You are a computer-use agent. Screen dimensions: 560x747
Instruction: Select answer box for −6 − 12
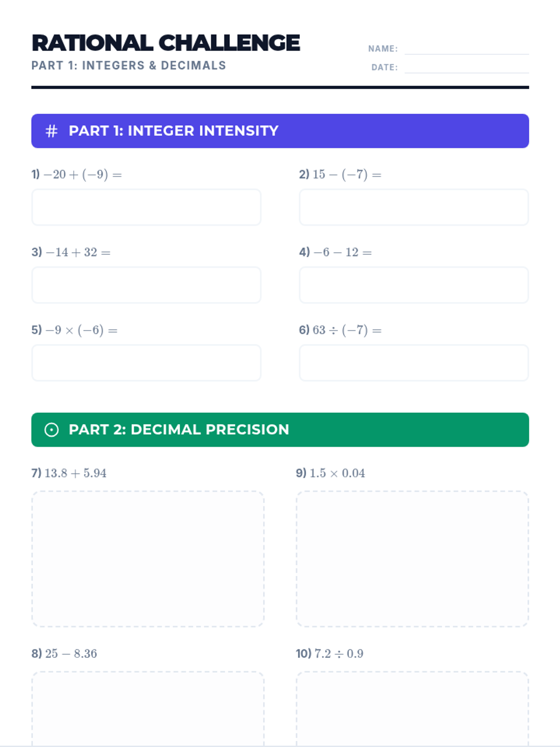(413, 285)
